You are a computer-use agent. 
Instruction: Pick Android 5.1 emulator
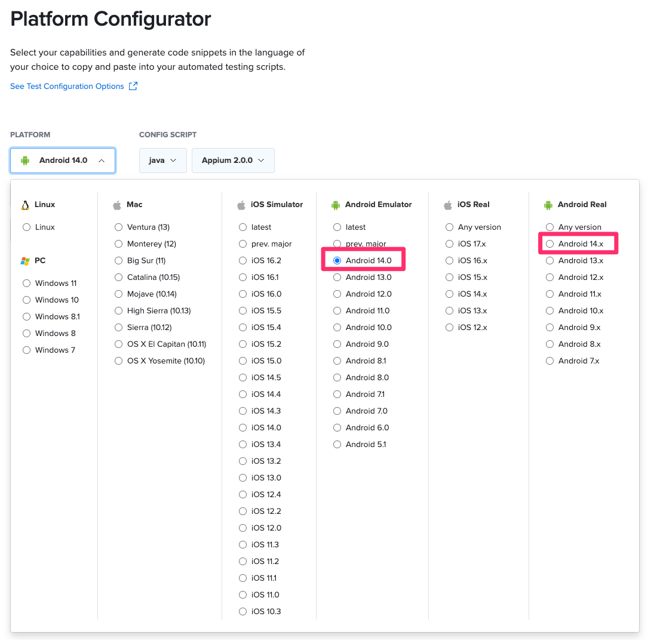point(337,444)
